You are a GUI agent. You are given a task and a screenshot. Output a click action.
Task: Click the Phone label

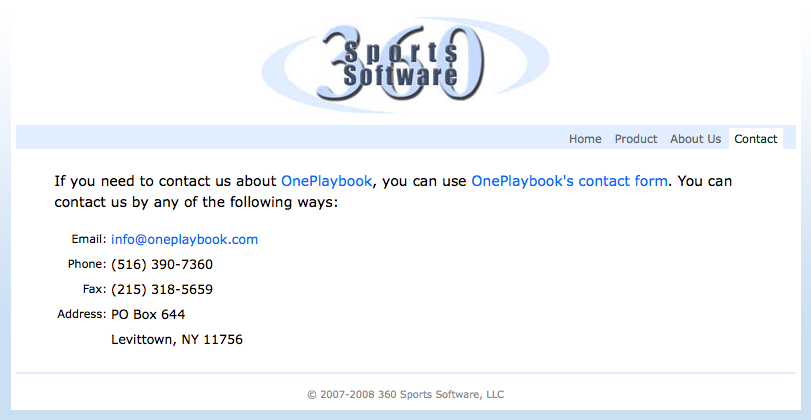[x=87, y=264]
